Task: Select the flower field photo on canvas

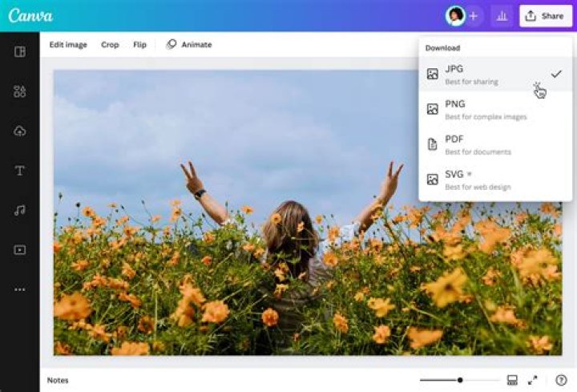Action: coord(308,212)
